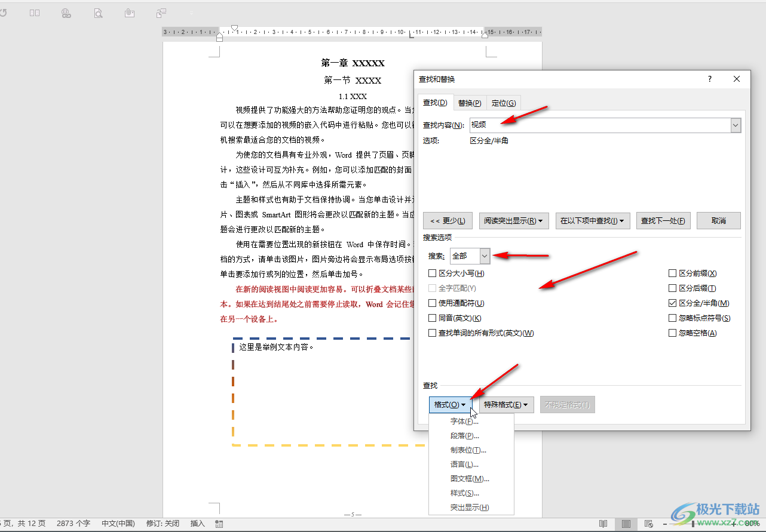
Task: Click the 查找内容 text input field
Action: 600,125
